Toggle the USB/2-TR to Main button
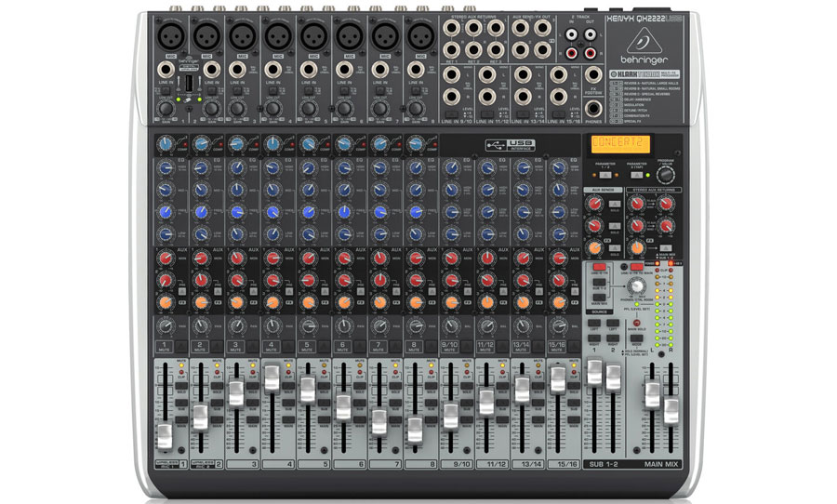Image resolution: width=837 pixels, height=504 pixels. [637, 267]
